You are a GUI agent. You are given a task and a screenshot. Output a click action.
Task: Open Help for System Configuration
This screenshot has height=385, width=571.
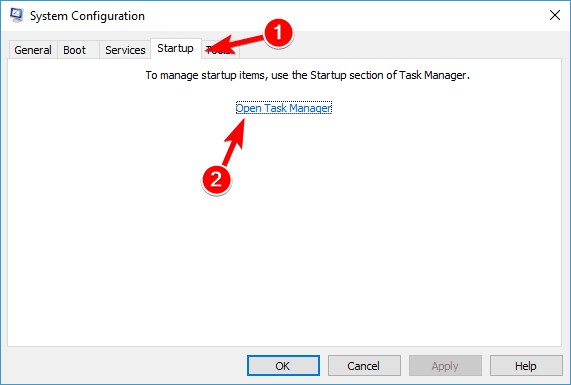(526, 365)
